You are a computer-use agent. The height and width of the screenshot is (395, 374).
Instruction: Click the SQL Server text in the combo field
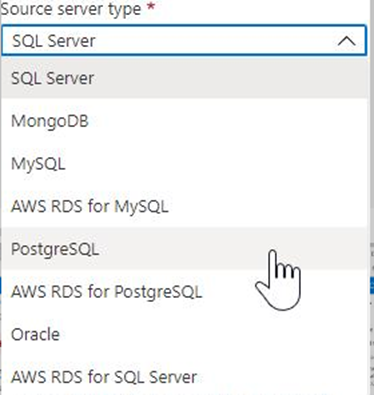coord(54,41)
